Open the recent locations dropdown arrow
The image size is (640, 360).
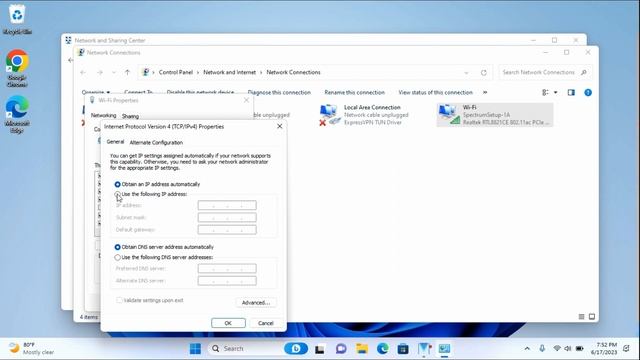pyautogui.click(x=114, y=72)
